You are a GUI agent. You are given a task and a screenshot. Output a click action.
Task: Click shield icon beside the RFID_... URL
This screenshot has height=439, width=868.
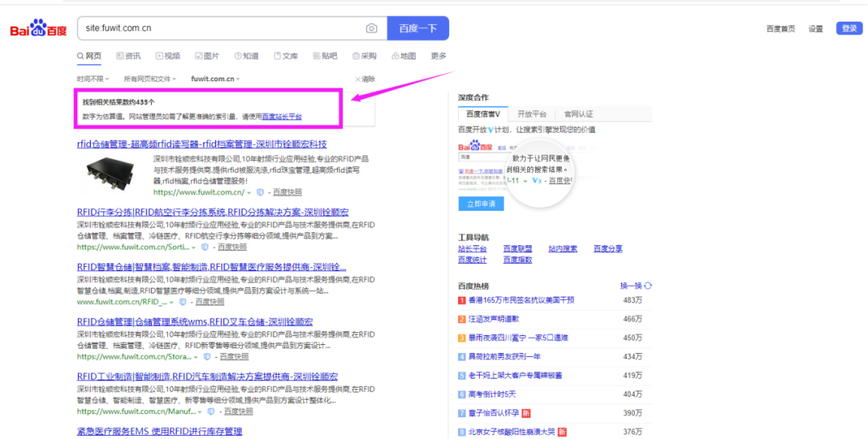182,302
